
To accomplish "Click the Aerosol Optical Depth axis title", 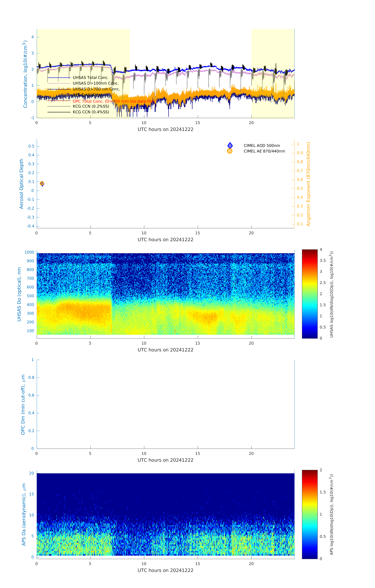I will click(21, 184).
